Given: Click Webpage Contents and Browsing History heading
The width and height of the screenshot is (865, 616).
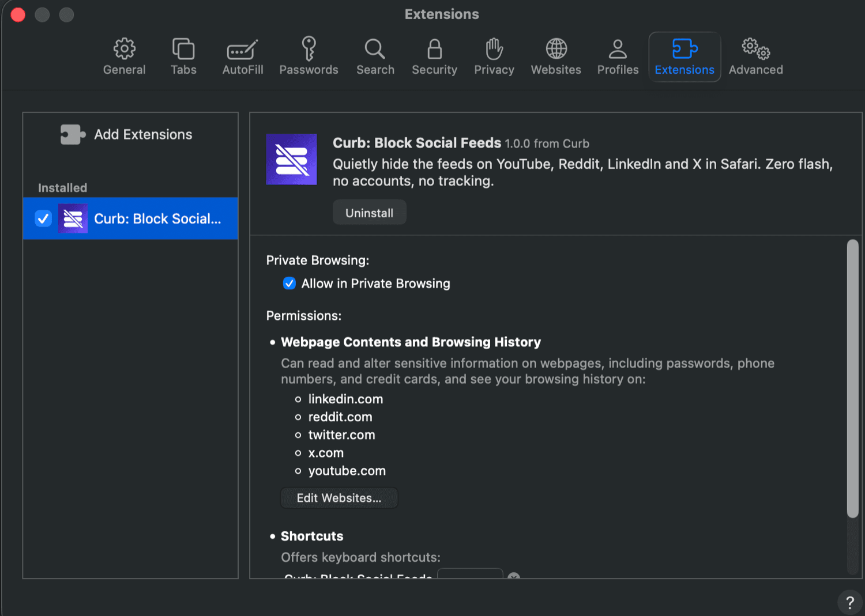Looking at the screenshot, I should click(x=411, y=342).
